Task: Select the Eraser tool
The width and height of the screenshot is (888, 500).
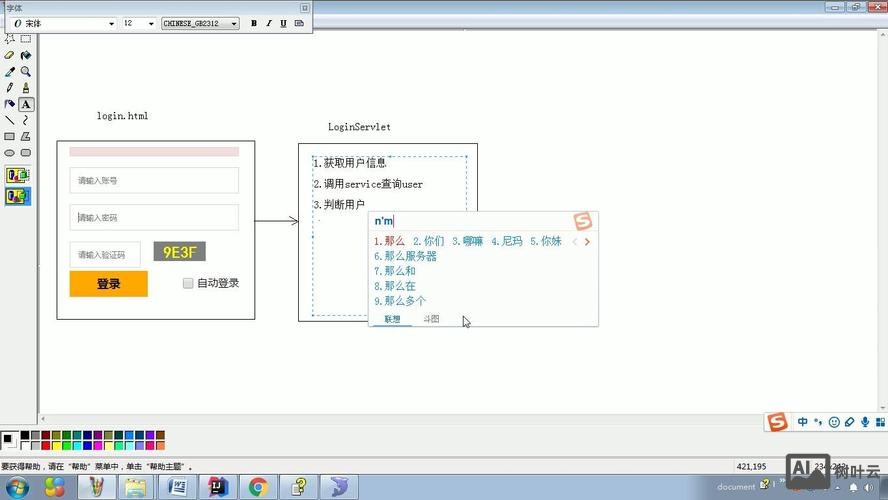Action: [10, 56]
